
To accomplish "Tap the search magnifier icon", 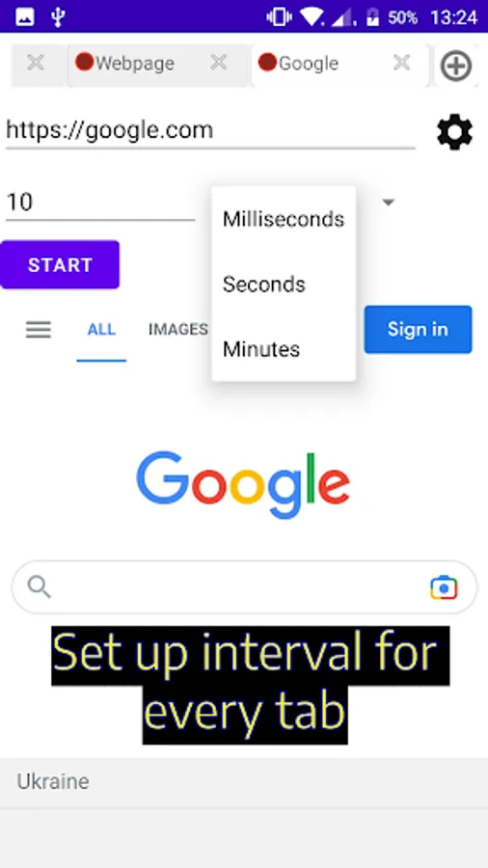I will pyautogui.click(x=39, y=587).
